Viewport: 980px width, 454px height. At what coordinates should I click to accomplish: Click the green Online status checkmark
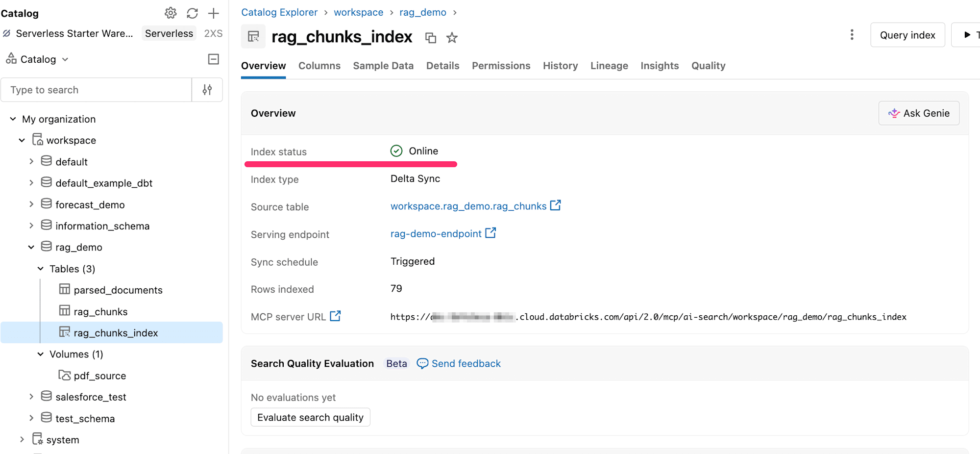pyautogui.click(x=396, y=151)
